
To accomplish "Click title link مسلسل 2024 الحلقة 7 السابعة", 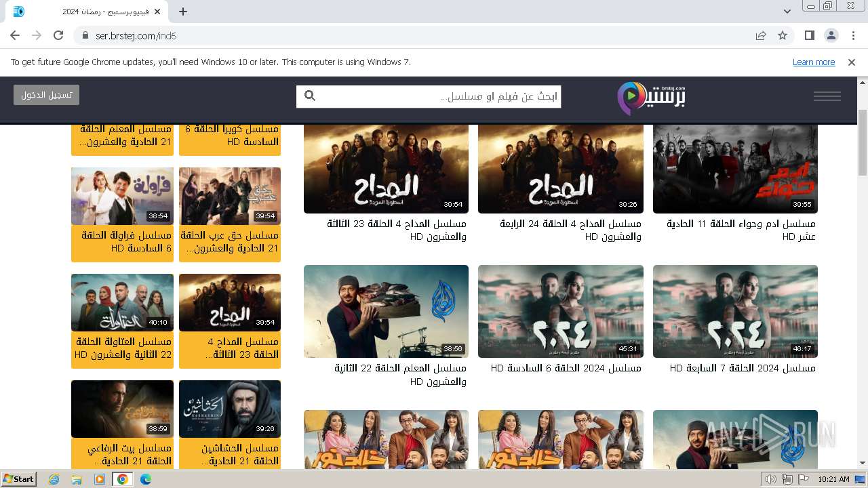I will [743, 368].
